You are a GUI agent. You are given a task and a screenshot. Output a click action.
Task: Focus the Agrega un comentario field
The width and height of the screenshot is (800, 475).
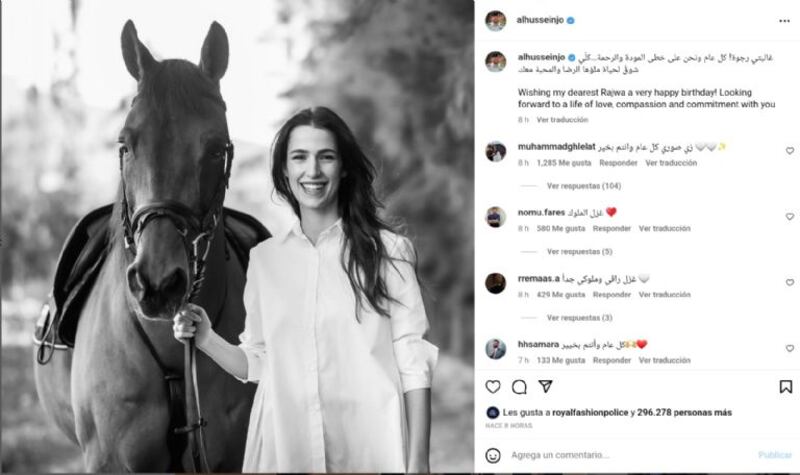click(x=630, y=455)
